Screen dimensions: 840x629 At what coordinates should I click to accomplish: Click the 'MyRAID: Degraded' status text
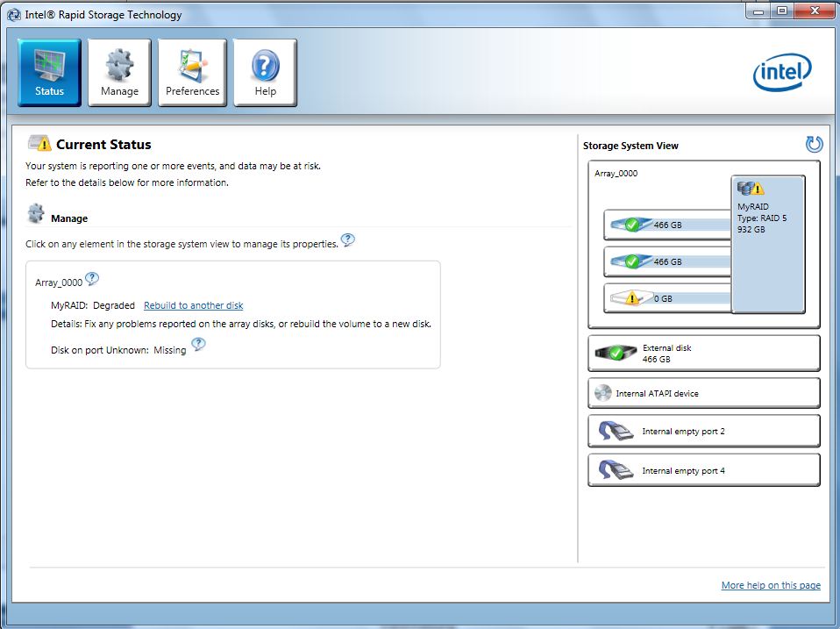pyautogui.click(x=93, y=305)
